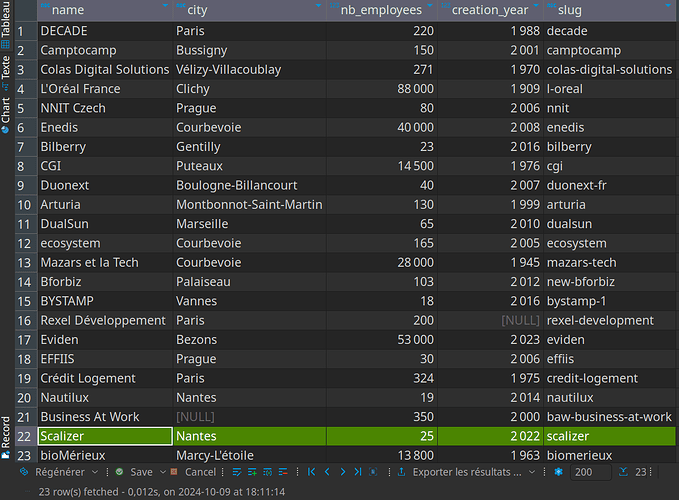Click the Camptocamp name cell
This screenshot has height=500, width=679.
click(105, 51)
